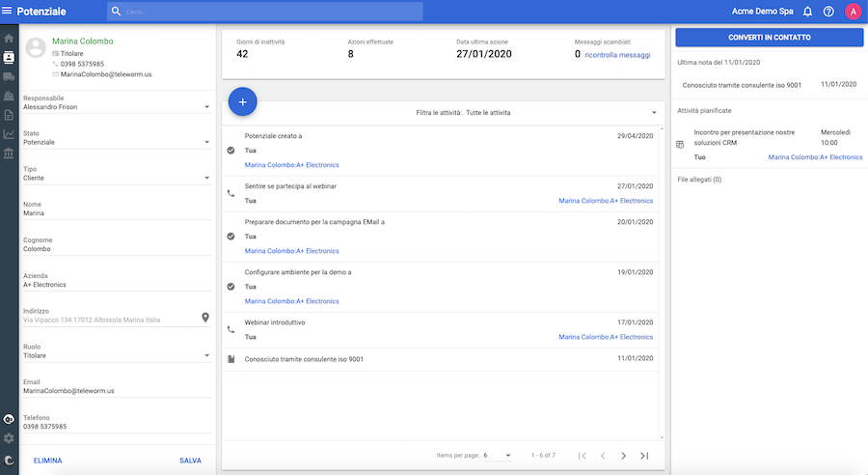868x475 pixels.
Task: Open the bank building sidebar icon
Action: tap(9, 153)
